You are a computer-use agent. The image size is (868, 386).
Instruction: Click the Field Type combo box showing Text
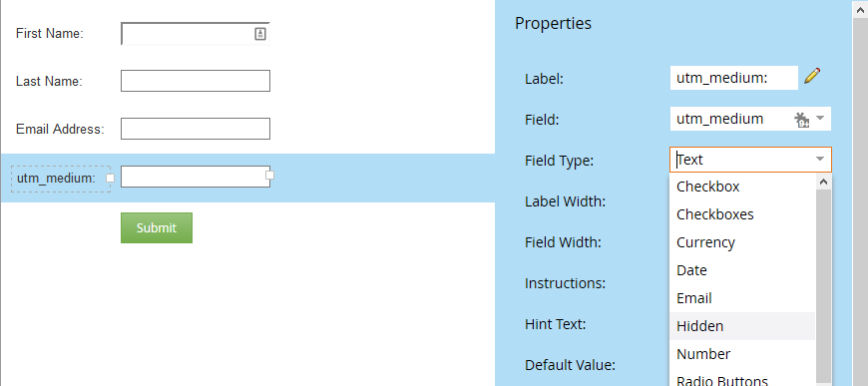point(750,160)
